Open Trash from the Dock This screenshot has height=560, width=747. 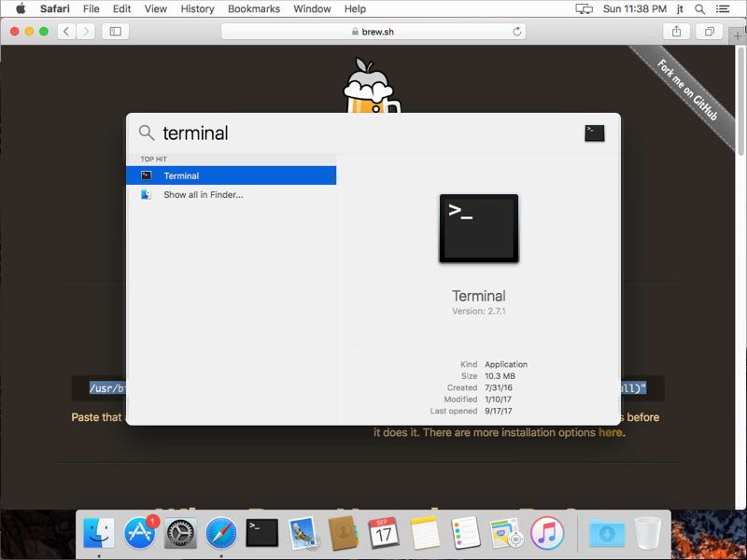pyautogui.click(x=648, y=532)
